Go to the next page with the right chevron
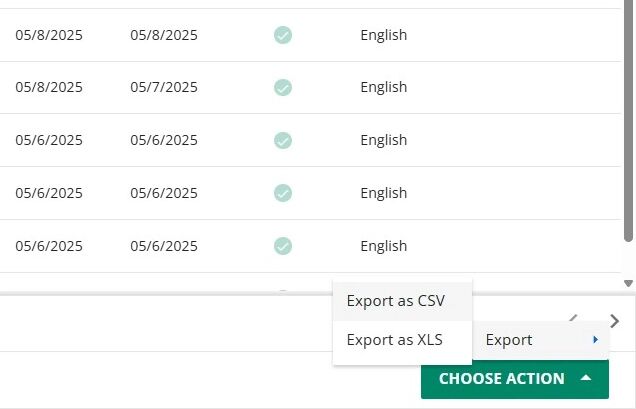Screen dimensions: 636x409 (x=615, y=321)
